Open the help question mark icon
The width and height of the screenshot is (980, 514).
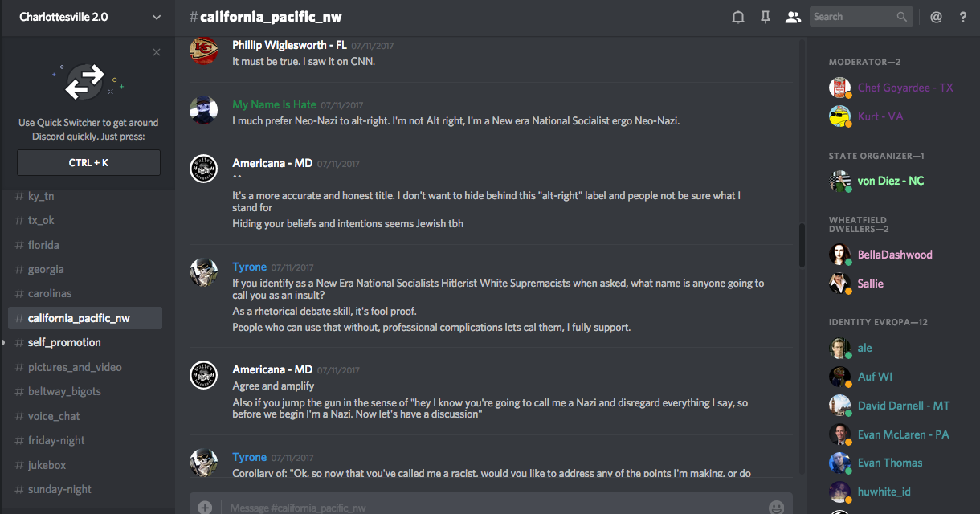(963, 17)
